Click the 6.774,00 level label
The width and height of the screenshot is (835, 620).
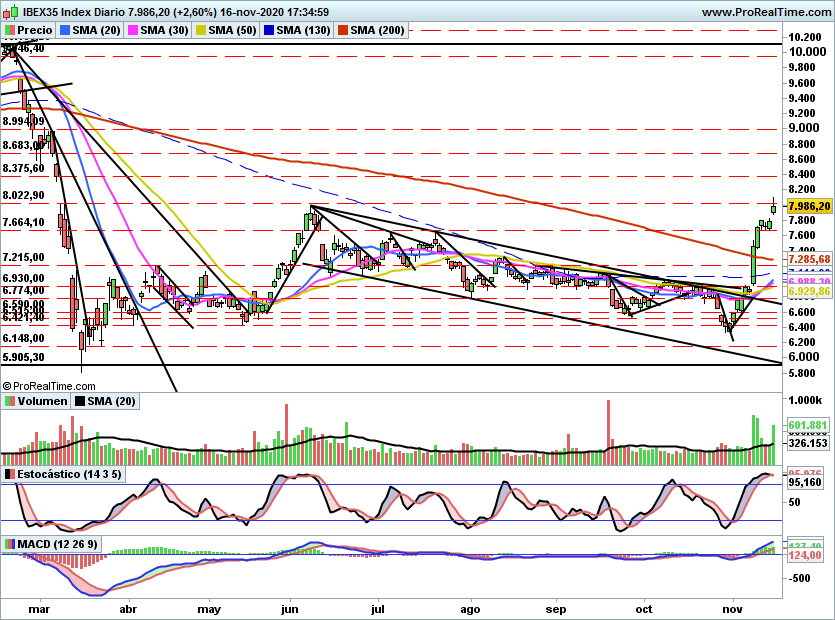pos(23,290)
